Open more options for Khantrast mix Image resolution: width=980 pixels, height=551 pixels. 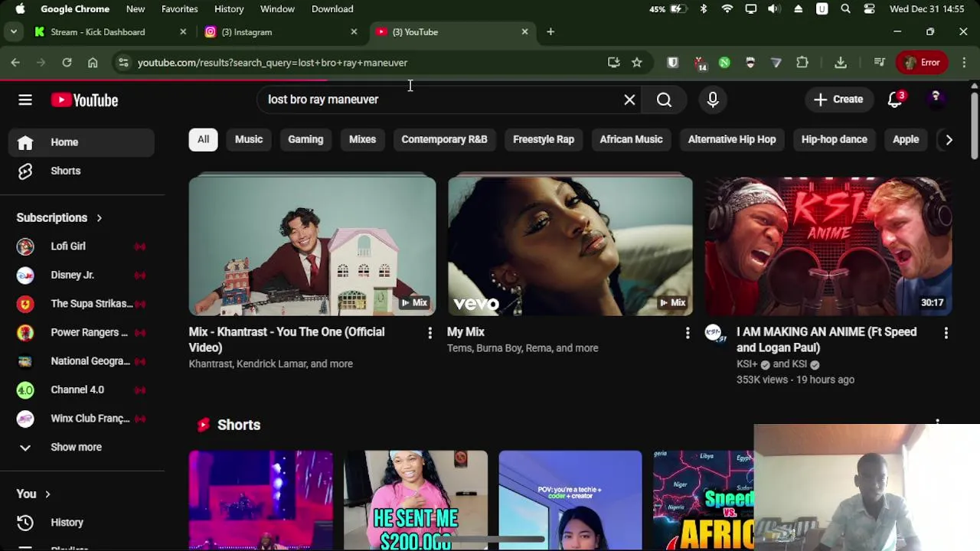[430, 333]
